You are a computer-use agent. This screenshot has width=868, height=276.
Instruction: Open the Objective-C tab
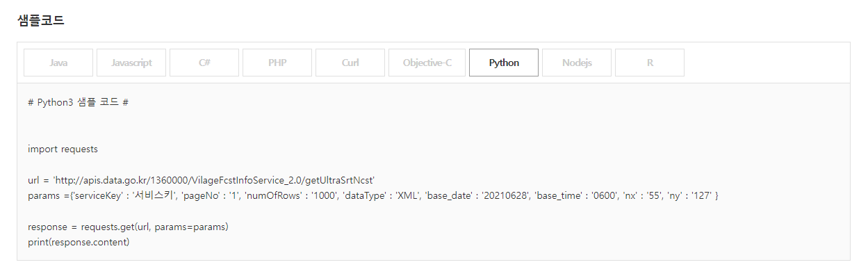427,63
